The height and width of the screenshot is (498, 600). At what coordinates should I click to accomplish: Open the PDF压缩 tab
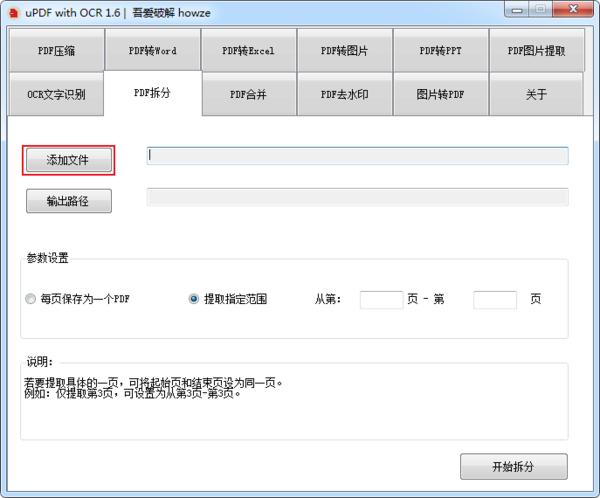pos(56,50)
